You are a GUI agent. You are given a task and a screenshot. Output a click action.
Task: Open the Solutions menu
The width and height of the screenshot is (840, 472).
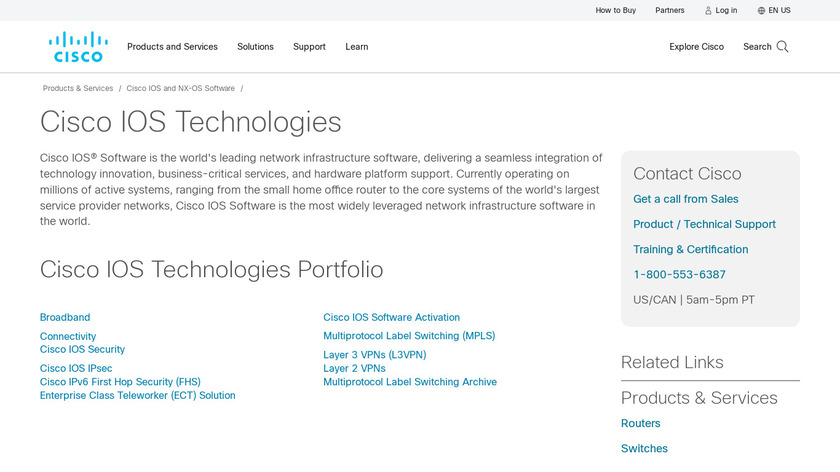pos(256,47)
